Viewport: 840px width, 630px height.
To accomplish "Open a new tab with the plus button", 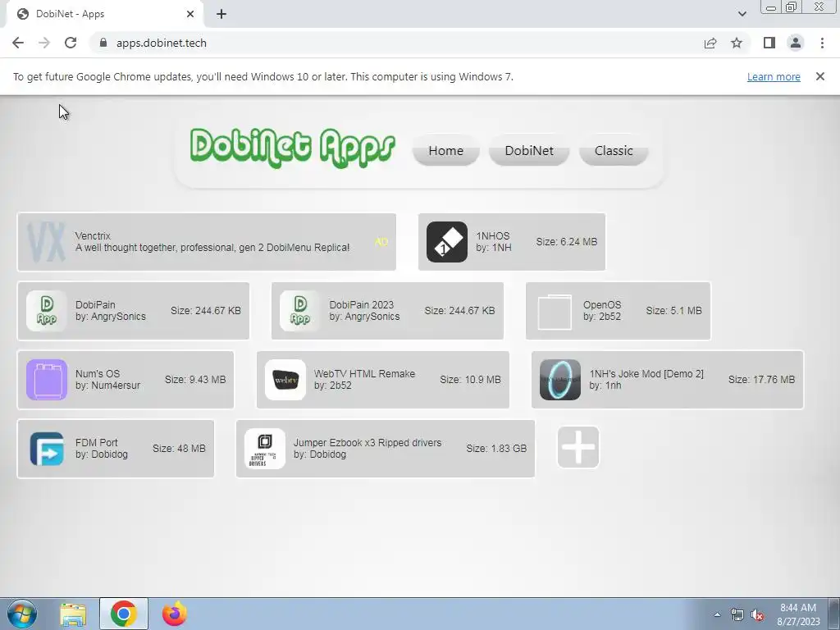I will pos(221,14).
